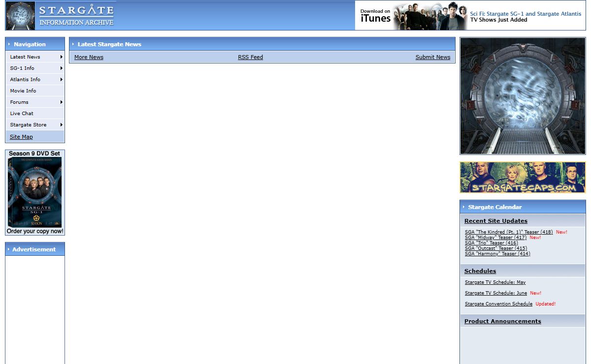Click the Stargate Information Archive logo
Image resolution: width=591 pixels, height=364 pixels.
pyautogui.click(x=61, y=16)
